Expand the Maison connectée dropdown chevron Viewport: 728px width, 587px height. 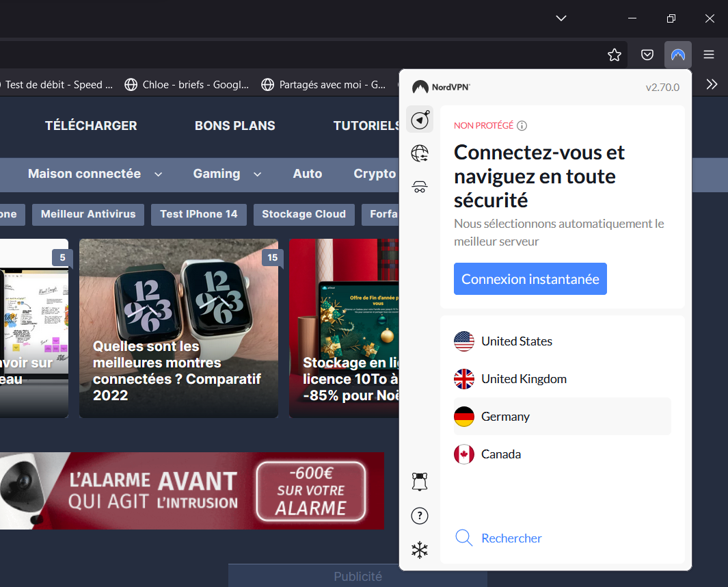point(159,174)
